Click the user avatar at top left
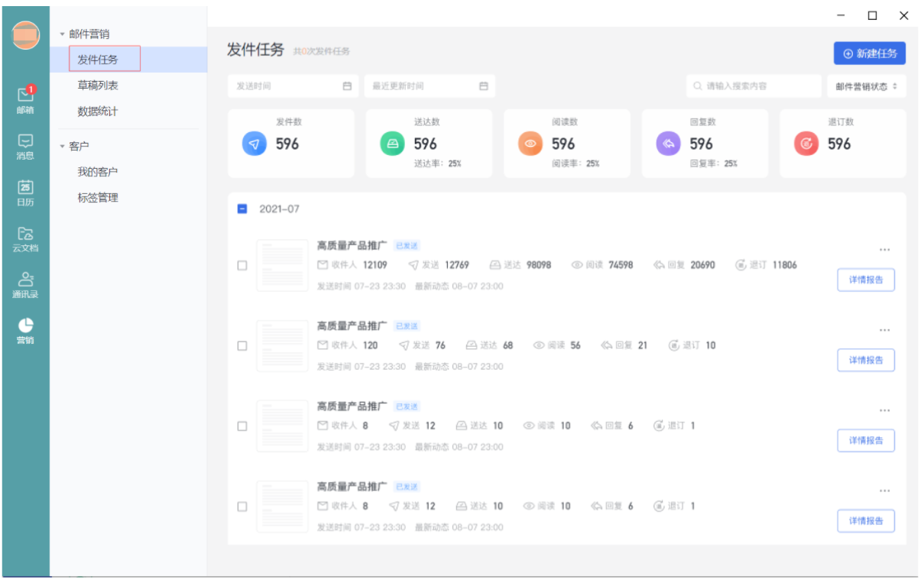The height and width of the screenshot is (586, 924). [26, 36]
